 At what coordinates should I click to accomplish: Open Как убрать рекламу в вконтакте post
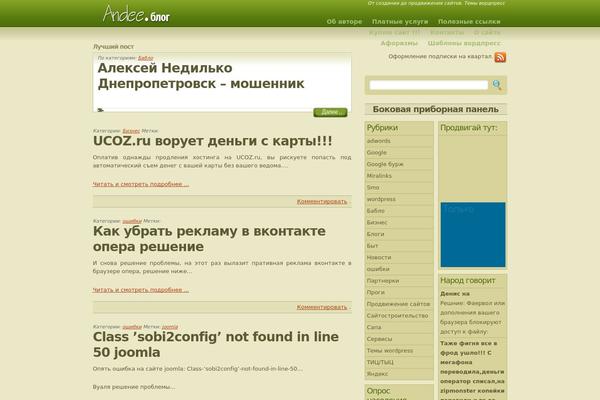(209, 239)
